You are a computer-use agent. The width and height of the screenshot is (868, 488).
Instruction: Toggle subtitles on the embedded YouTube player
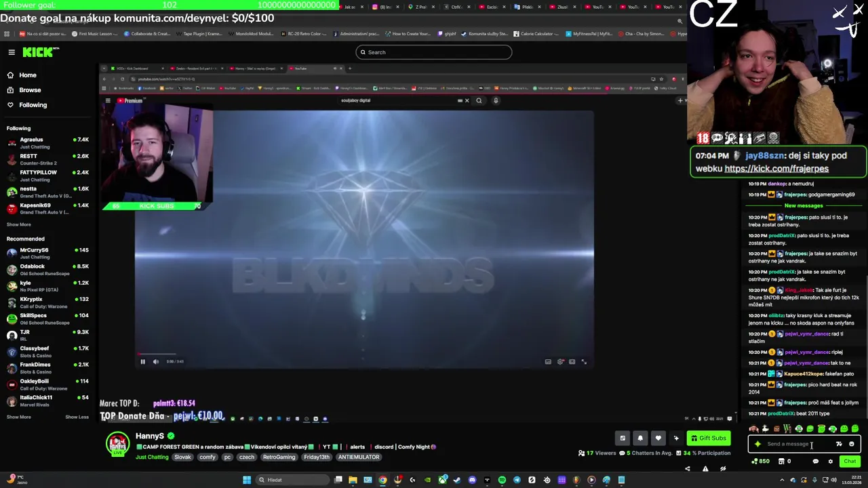(548, 361)
